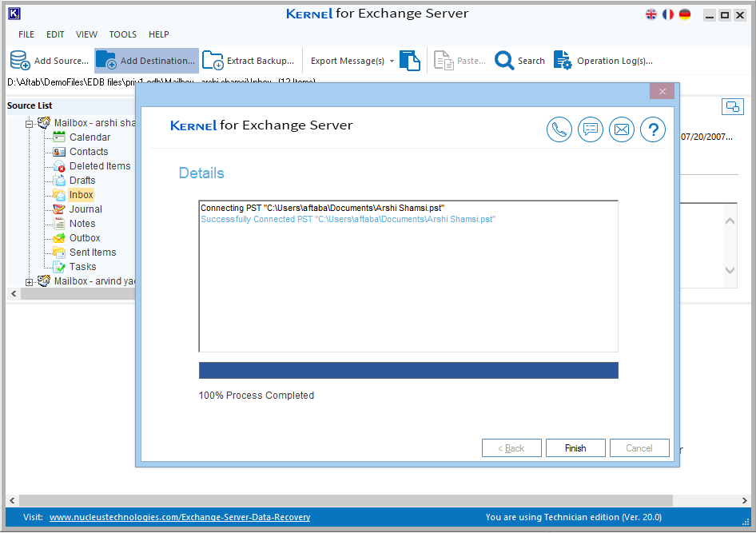Click the Copy icon in the toolbar
This screenshot has height=533, width=756.
pos(410,61)
